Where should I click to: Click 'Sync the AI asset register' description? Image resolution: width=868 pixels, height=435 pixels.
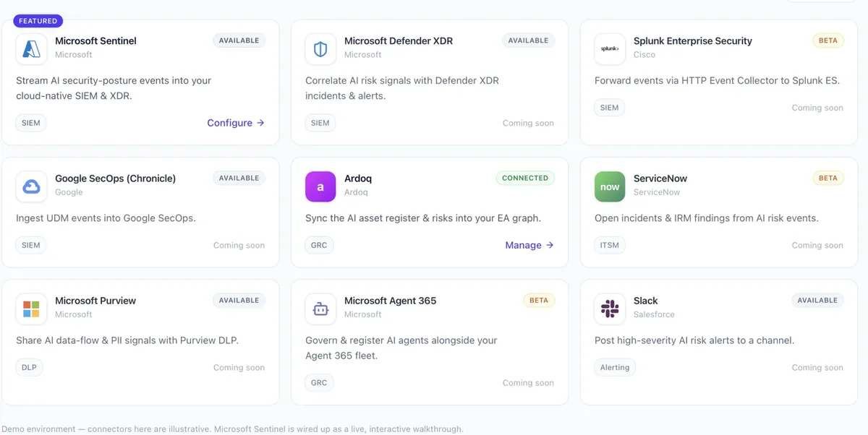(423, 217)
